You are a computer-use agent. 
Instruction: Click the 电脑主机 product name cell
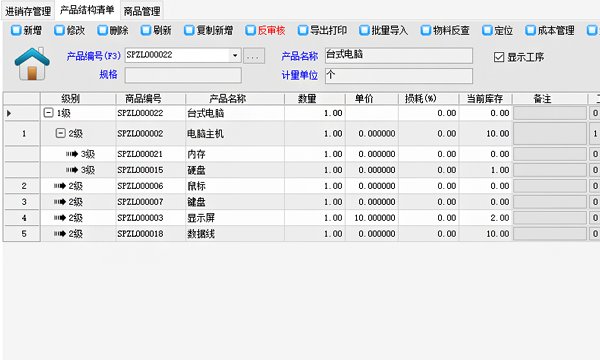click(x=235, y=134)
